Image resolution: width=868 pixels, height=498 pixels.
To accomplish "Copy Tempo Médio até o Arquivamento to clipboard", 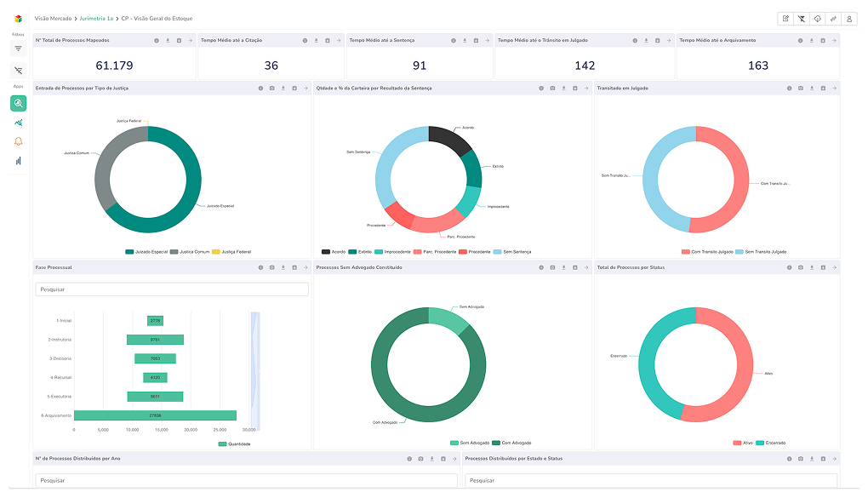I will click(823, 41).
